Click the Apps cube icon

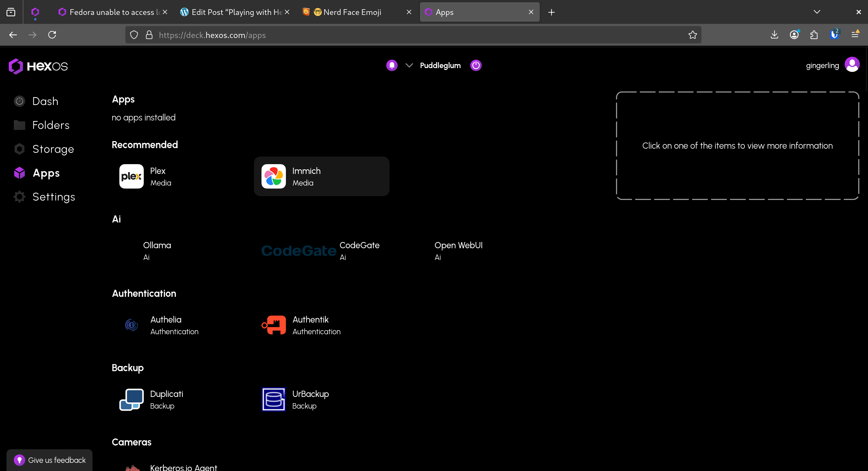pos(20,173)
